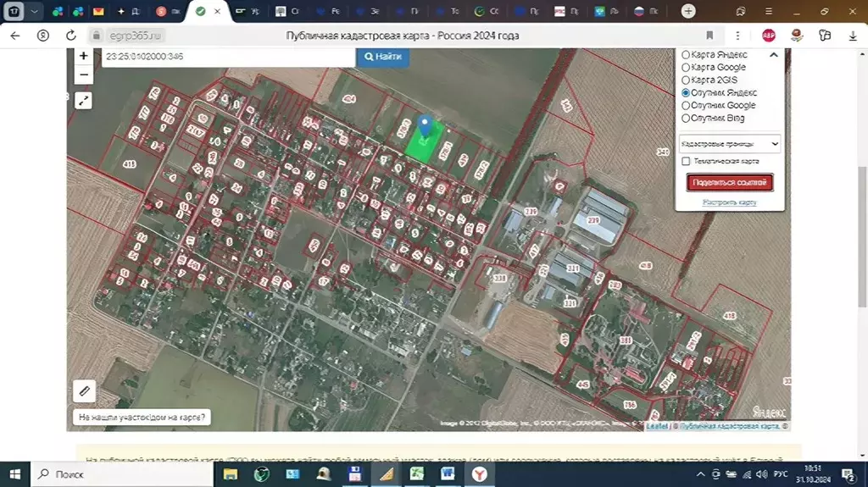The width and height of the screenshot is (868, 487).
Task: Click the browser address bar egrp365.ru
Action: pyautogui.click(x=135, y=36)
